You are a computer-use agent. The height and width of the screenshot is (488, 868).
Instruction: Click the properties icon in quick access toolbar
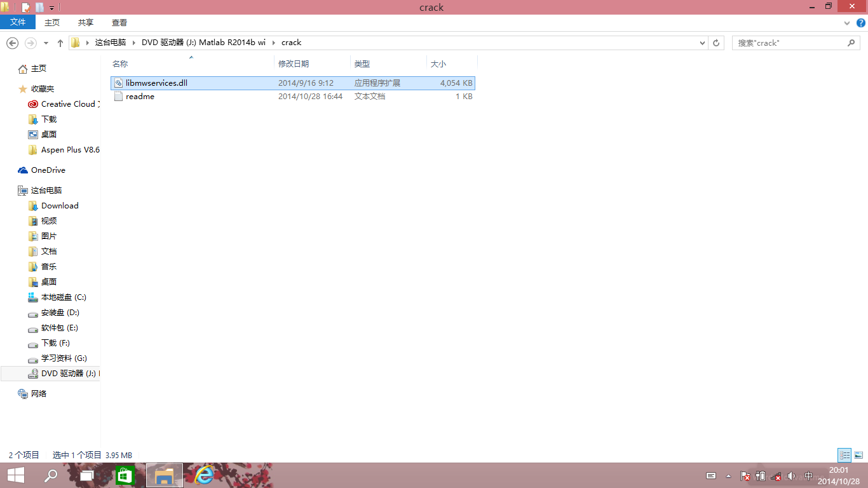26,8
